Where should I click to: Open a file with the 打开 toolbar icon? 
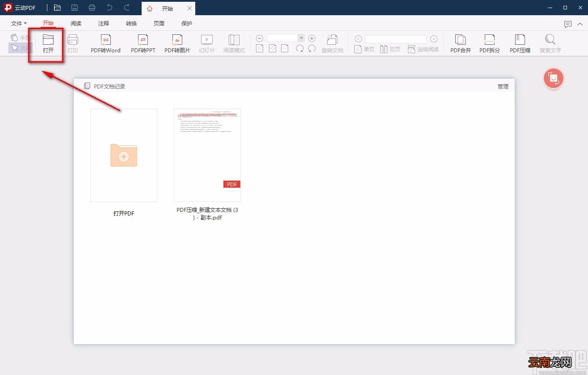(48, 44)
